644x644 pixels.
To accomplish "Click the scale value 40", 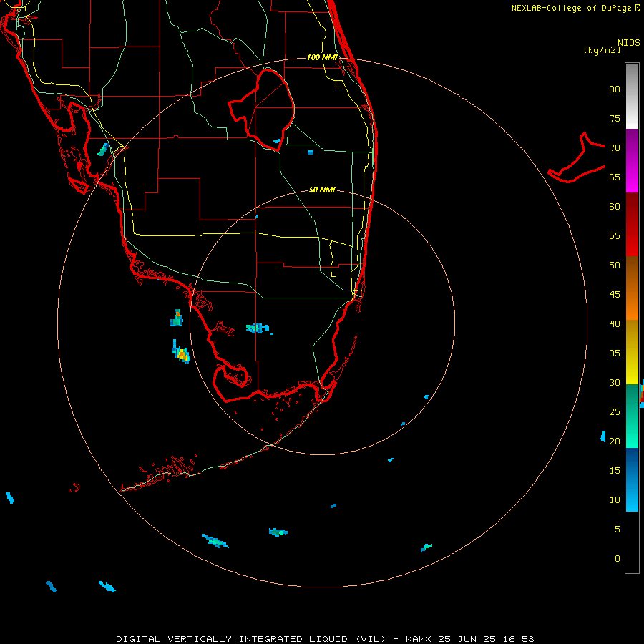I will click(x=615, y=323).
